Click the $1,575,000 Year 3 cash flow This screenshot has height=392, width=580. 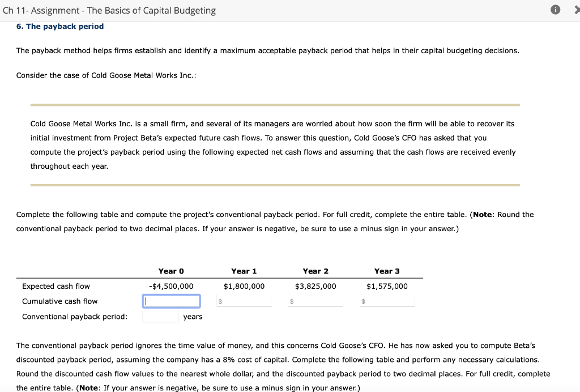pyautogui.click(x=387, y=286)
